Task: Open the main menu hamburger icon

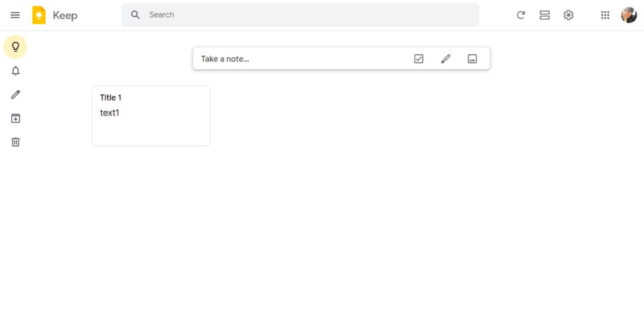Action: click(15, 15)
